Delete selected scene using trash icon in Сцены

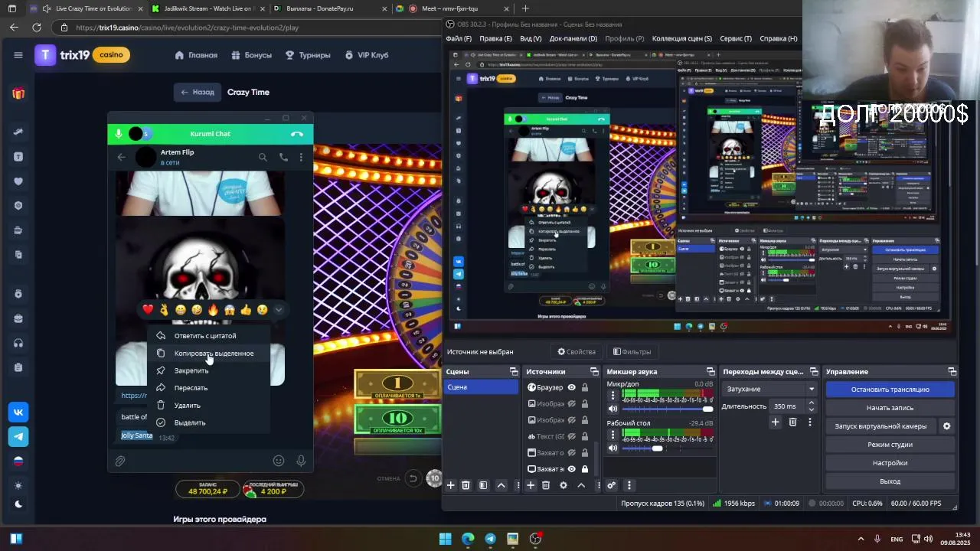[465, 485]
